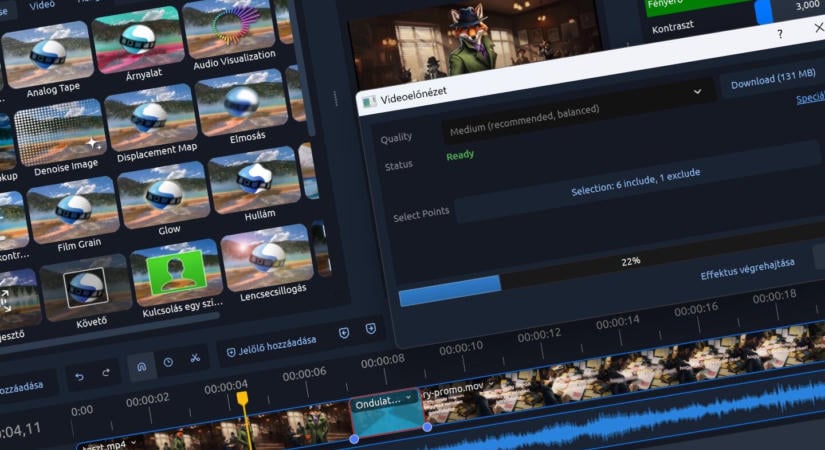Choose the Kulcsolás egy szí... chroma key effect
Screen dimensions: 825x450
coord(176,272)
